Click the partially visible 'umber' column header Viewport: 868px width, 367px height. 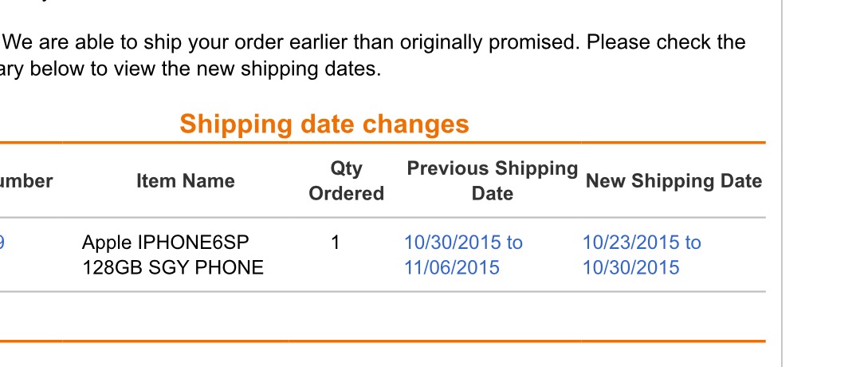tap(26, 181)
